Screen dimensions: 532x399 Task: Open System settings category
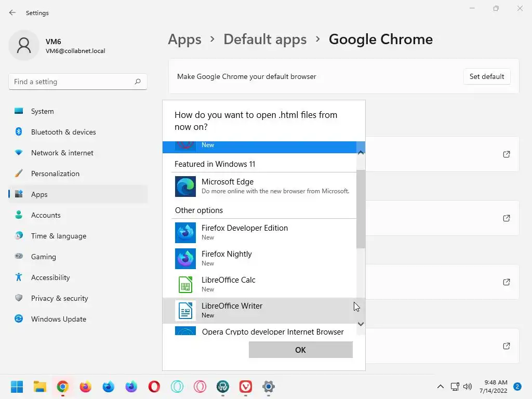[x=78, y=111]
